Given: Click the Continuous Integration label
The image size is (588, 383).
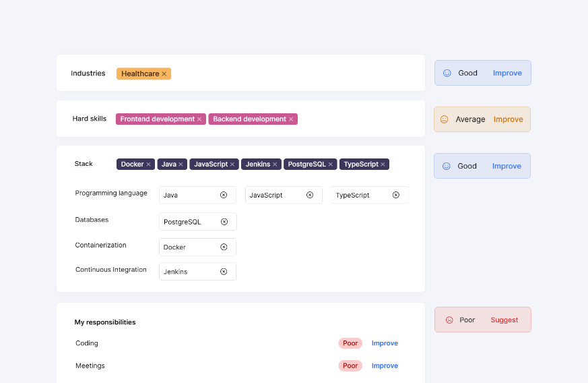Looking at the screenshot, I should pos(111,270).
